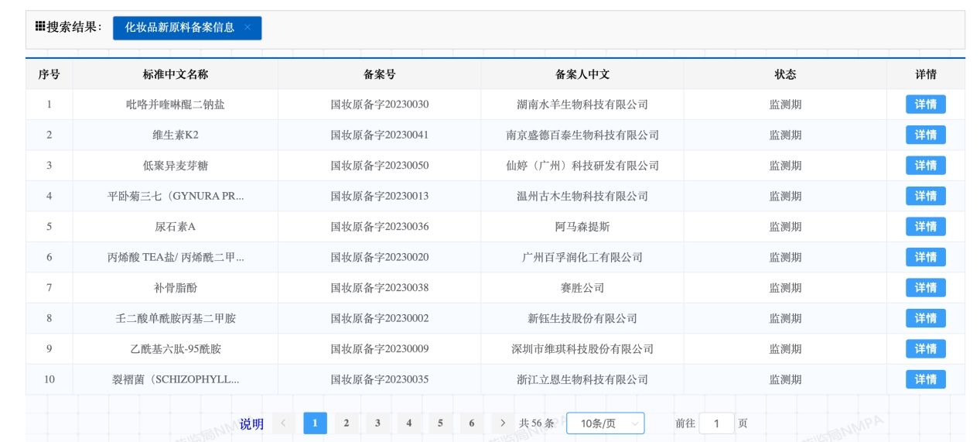Jump to page 2
The width and height of the screenshot is (980, 442).
click(347, 423)
